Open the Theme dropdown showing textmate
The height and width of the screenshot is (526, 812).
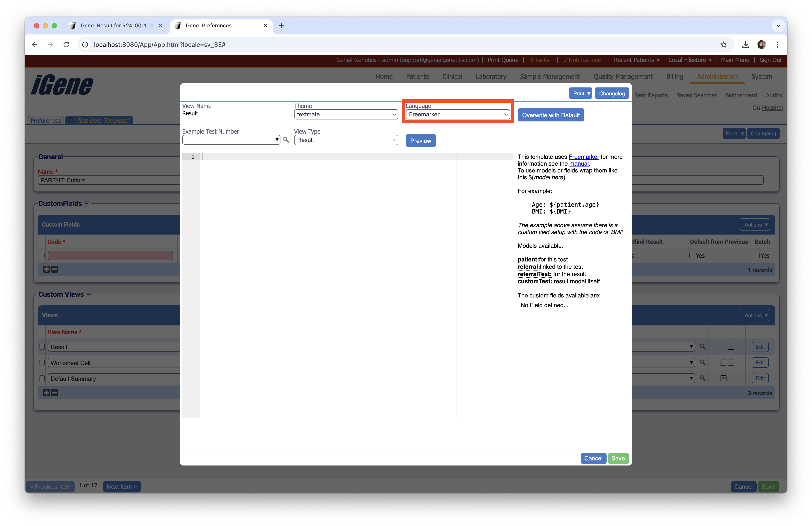(346, 114)
